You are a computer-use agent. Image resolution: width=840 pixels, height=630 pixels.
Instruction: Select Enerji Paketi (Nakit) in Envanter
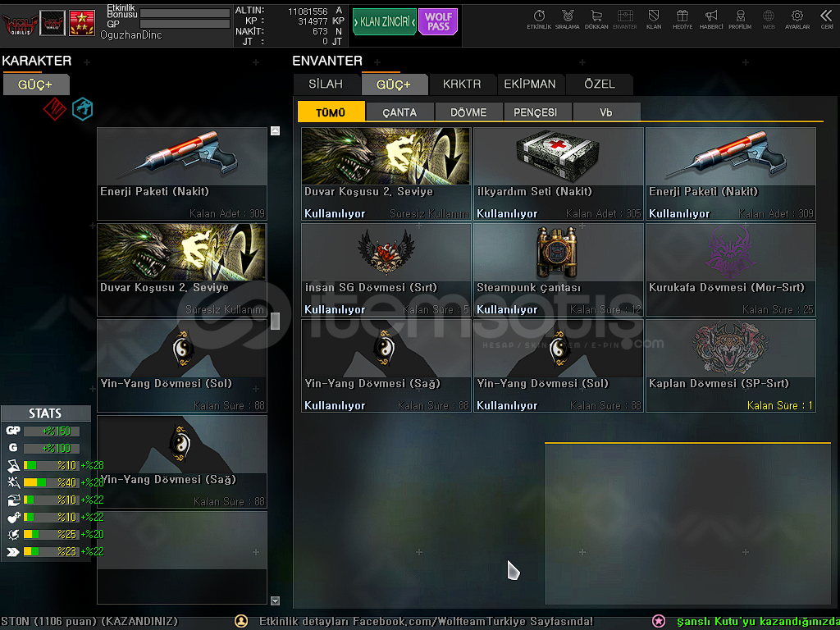[731, 174]
